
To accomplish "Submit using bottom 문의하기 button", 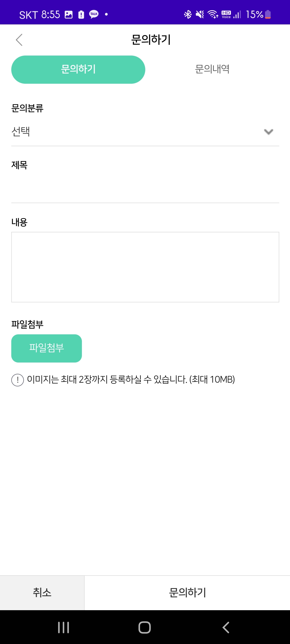I will click(187, 593).
